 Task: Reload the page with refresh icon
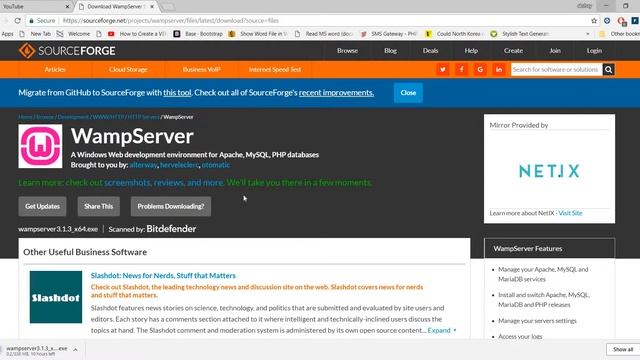tap(17, 20)
